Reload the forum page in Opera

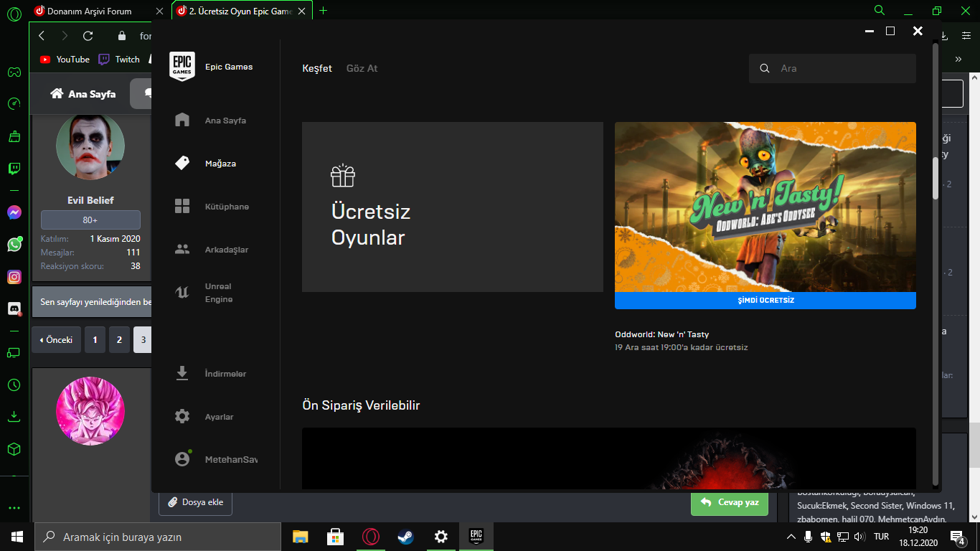(88, 36)
